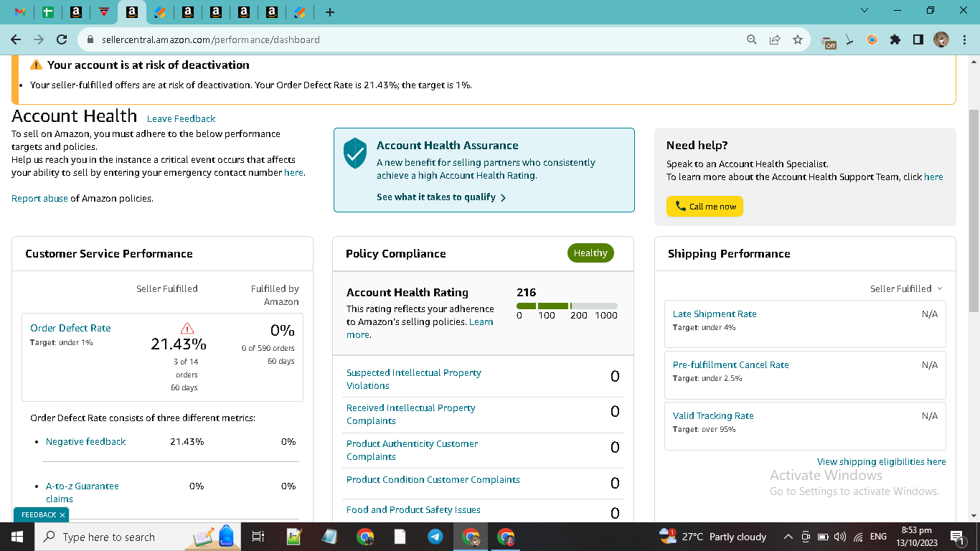Open the Late Shipment Rate link
Viewport: 980px width, 551px height.
[x=715, y=314]
